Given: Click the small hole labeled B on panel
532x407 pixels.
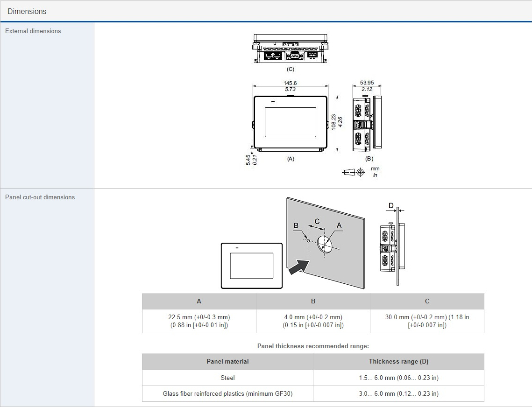Looking at the screenshot, I should (x=308, y=240).
